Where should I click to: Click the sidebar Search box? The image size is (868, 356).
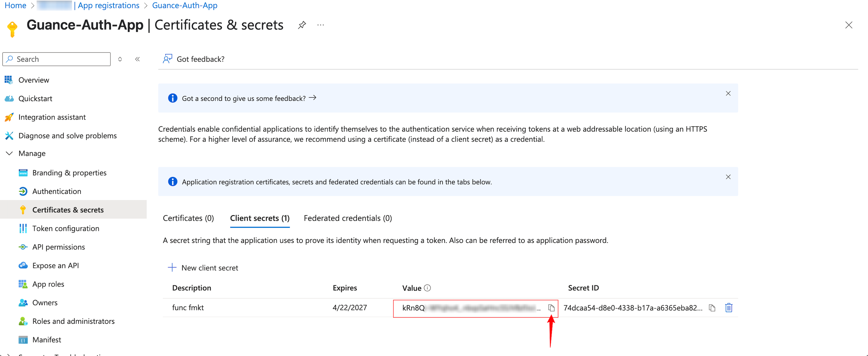[57, 59]
